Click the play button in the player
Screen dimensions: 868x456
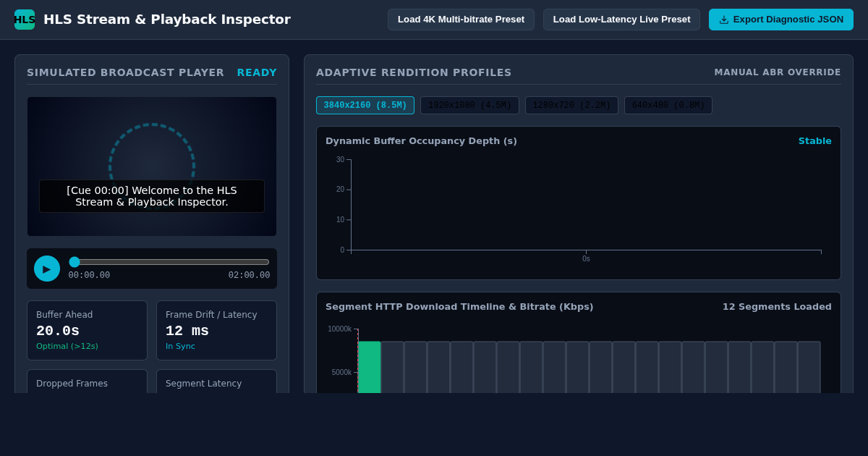[x=47, y=269]
